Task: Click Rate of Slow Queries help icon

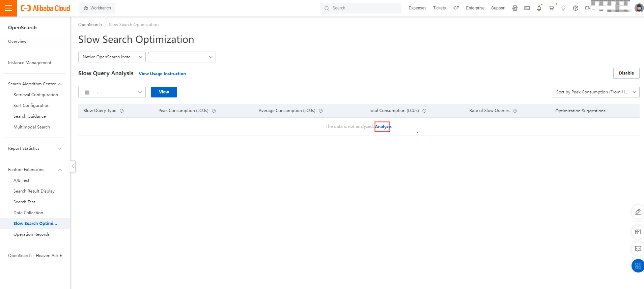Action: pos(515,111)
